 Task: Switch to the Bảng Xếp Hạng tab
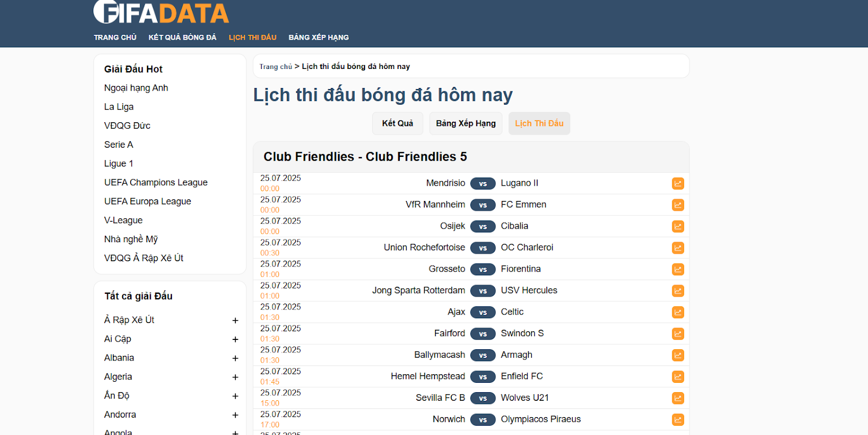click(x=466, y=123)
